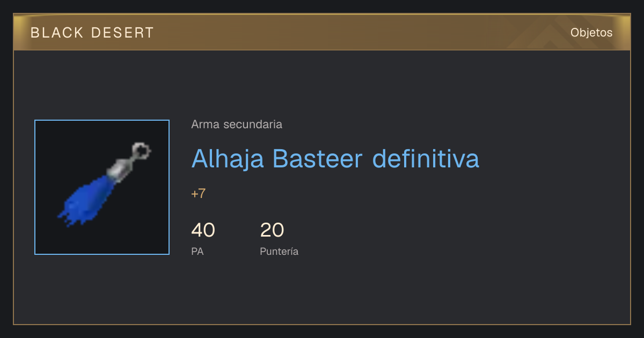Select the +7 enhancement level text
644x338 pixels.
pyautogui.click(x=198, y=194)
